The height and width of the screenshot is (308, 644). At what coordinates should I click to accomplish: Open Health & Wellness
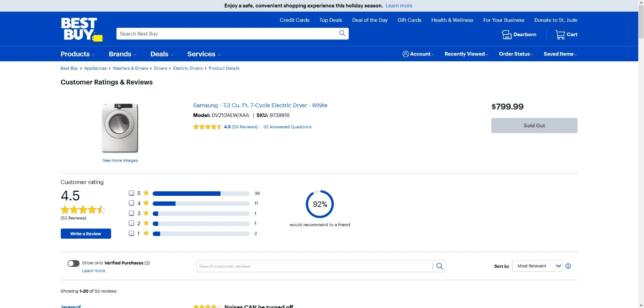click(452, 20)
